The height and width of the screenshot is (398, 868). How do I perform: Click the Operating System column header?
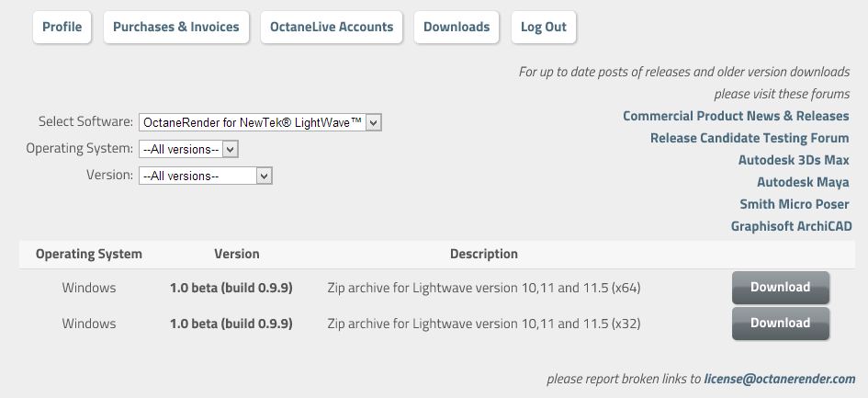[89, 254]
